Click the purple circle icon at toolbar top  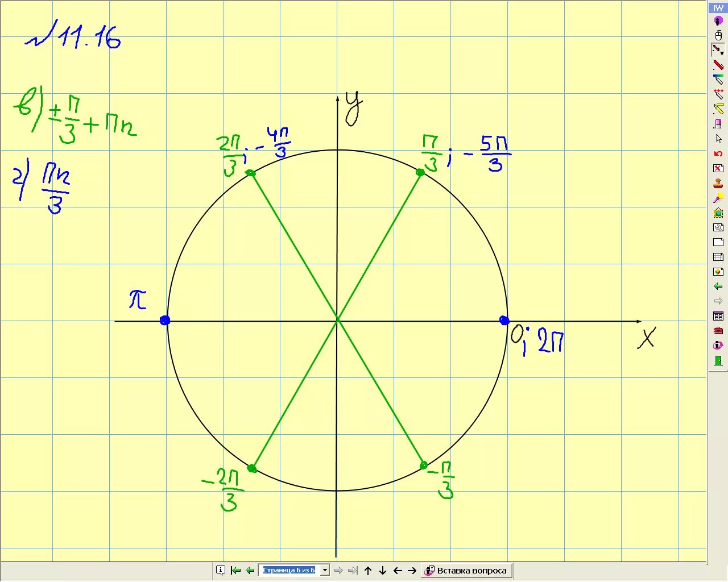pyautogui.click(x=718, y=21)
